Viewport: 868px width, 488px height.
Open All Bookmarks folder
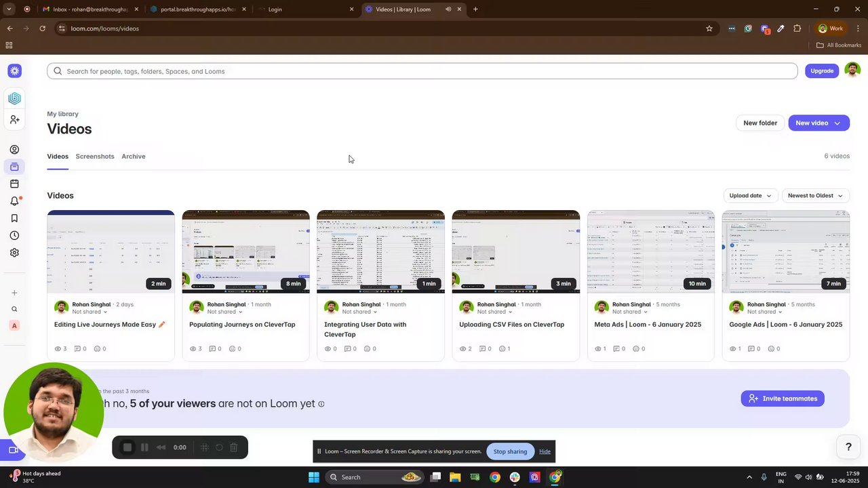coord(839,45)
